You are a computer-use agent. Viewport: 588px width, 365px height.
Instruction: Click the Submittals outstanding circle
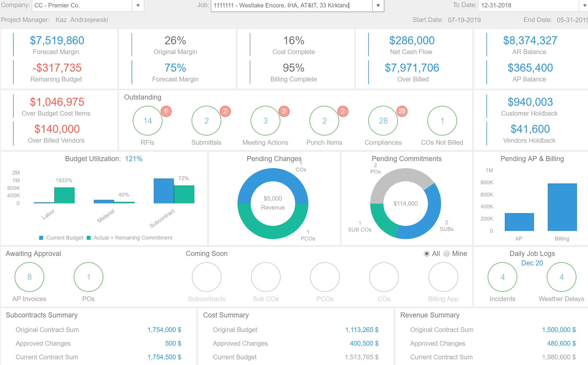[206, 121]
